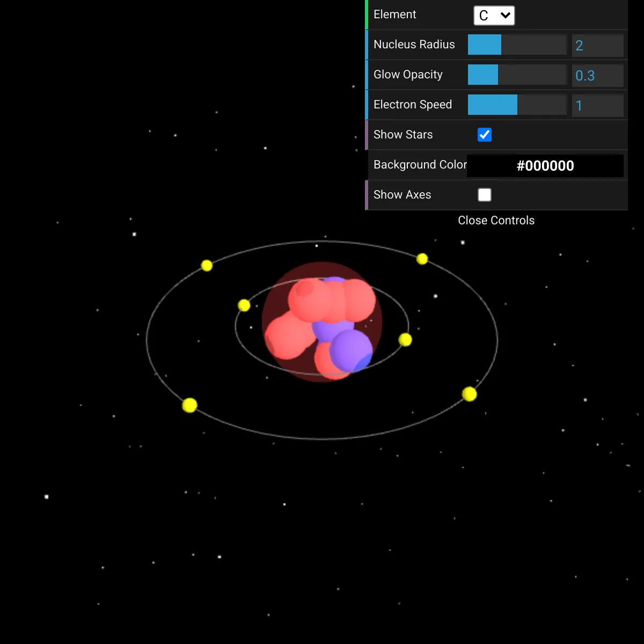Click the Close Controls button
644x644 pixels.
[496, 221]
